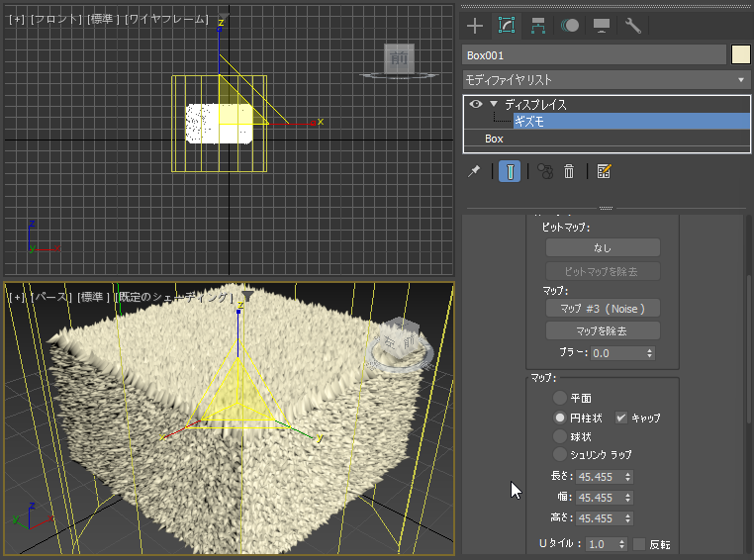Select the 円柱状 mapping radio button
Screen dimensions: 754x560
coord(560,418)
